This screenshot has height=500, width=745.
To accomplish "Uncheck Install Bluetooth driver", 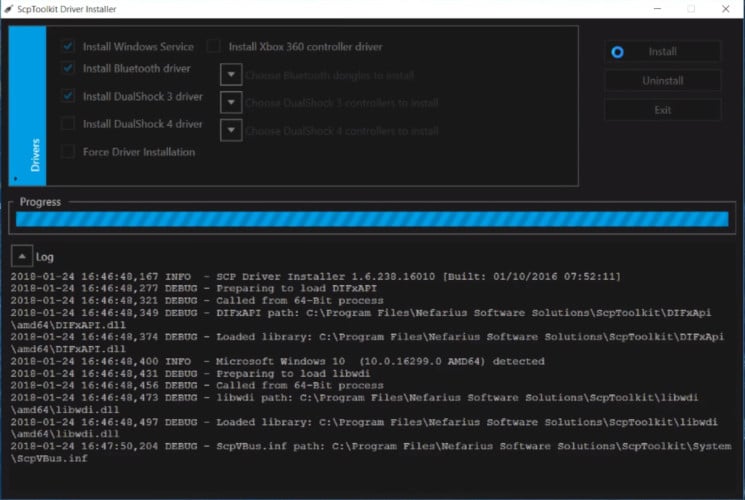I will pos(68,68).
